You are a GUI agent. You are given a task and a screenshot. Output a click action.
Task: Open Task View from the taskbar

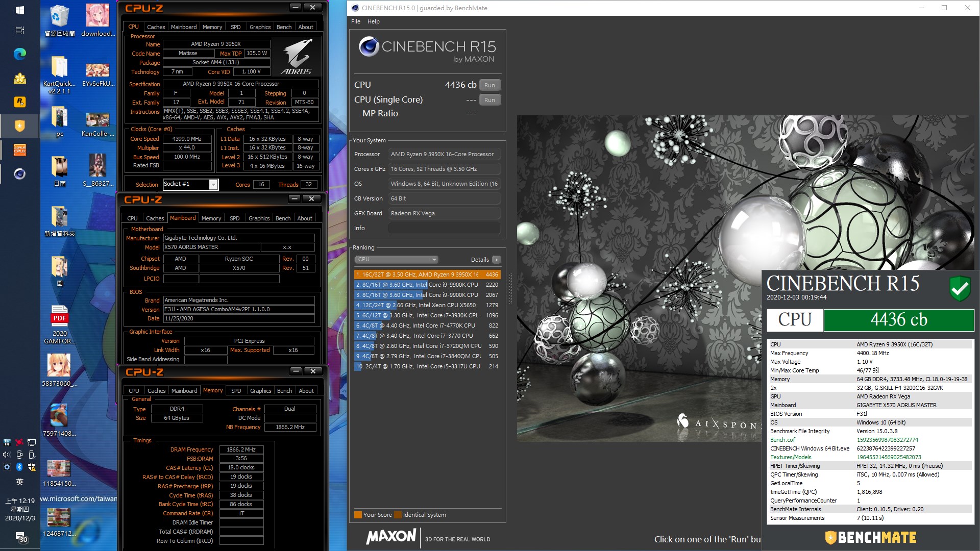20,31
